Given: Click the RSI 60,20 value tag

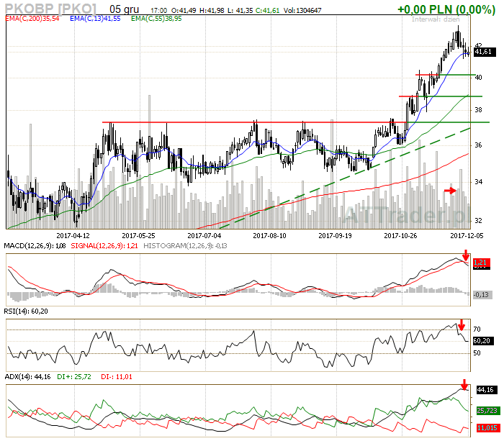Looking at the screenshot, I should pyautogui.click(x=482, y=341).
